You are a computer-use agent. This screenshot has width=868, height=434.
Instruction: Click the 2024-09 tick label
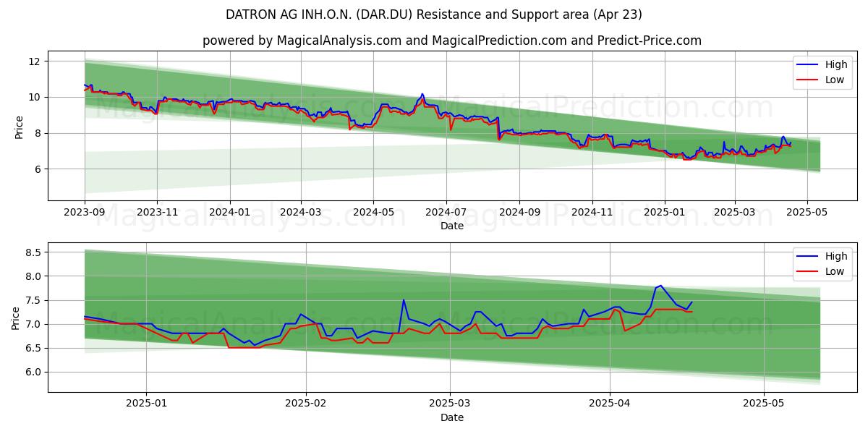519,212
